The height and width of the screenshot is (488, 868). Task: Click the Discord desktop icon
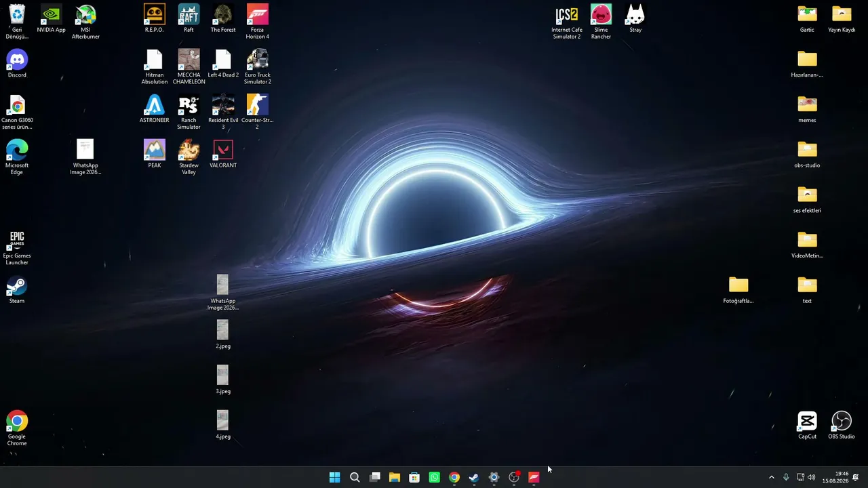pos(17,64)
